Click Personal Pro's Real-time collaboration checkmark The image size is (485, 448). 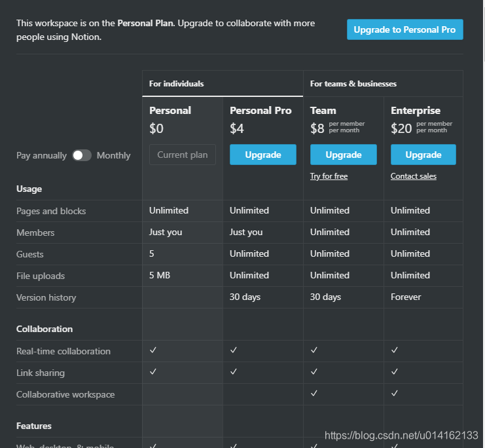coord(234,350)
